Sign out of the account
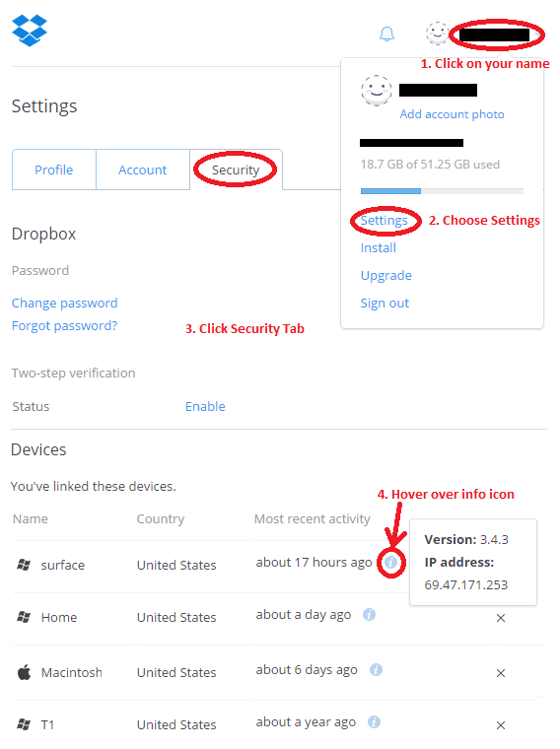This screenshot has height=749, width=560. click(x=385, y=304)
